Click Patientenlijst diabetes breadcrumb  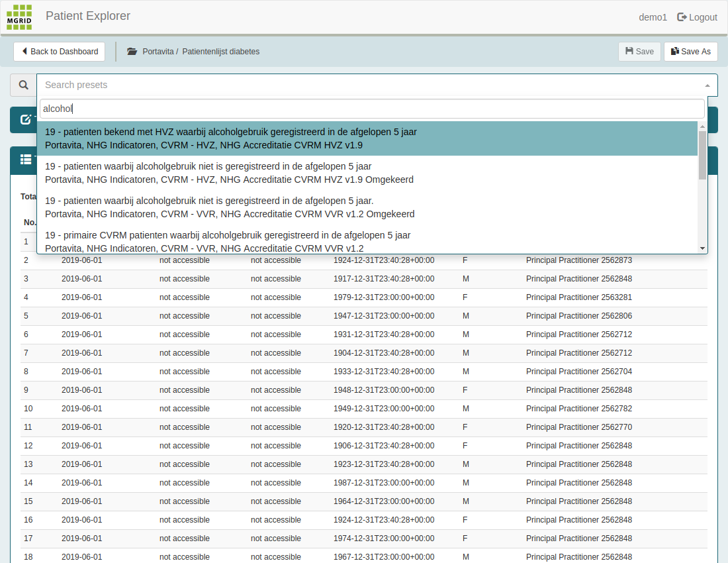220,52
